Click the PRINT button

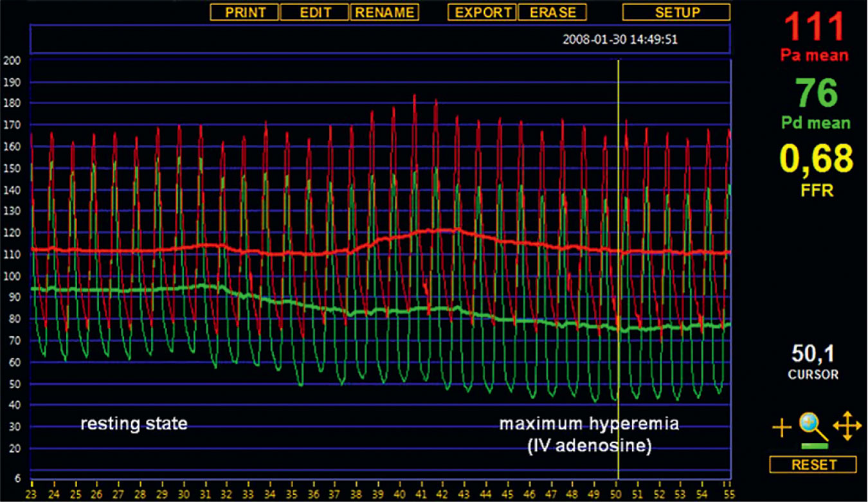246,12
